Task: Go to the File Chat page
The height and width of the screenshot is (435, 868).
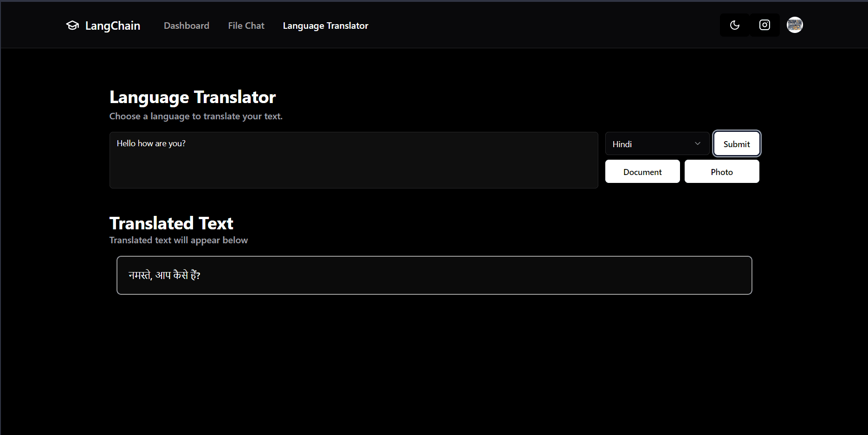Action: (x=246, y=26)
